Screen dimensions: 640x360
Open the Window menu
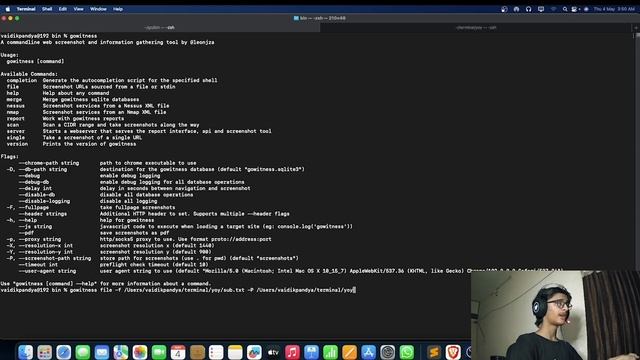[98, 9]
